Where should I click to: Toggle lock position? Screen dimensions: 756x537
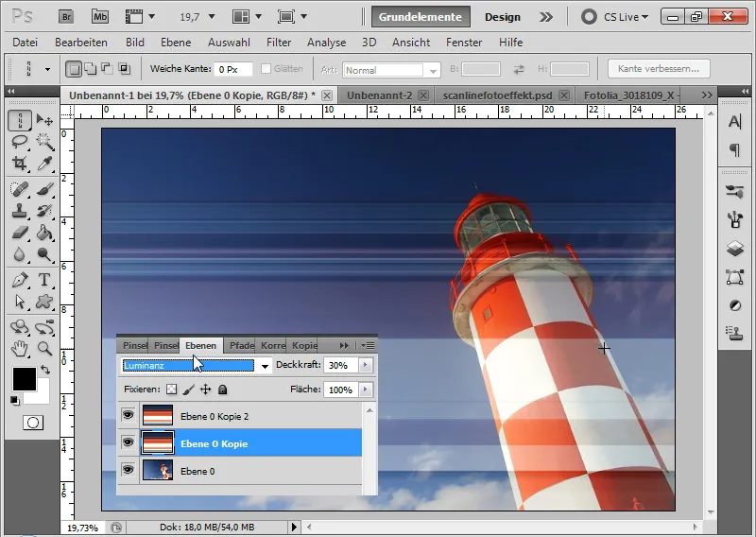(x=205, y=390)
